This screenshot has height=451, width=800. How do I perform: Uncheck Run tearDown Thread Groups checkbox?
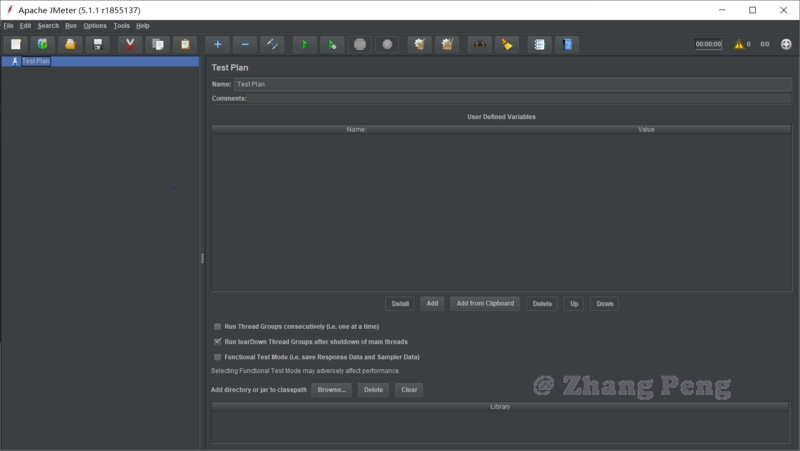point(217,341)
